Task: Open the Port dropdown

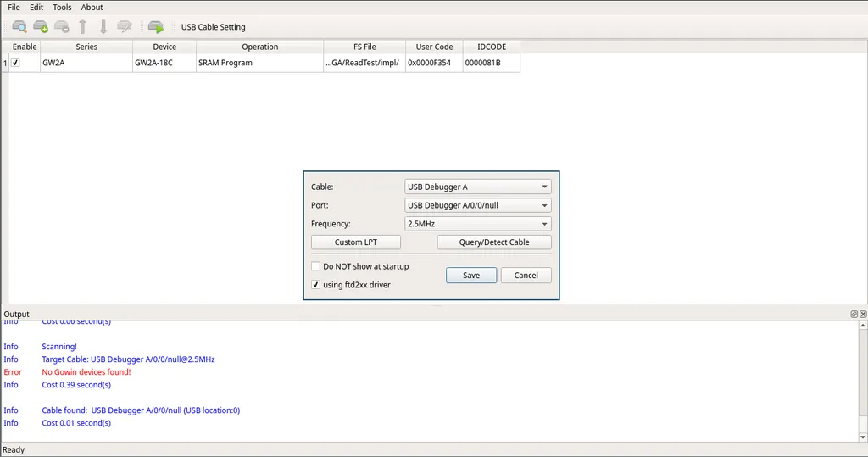Action: tap(478, 205)
